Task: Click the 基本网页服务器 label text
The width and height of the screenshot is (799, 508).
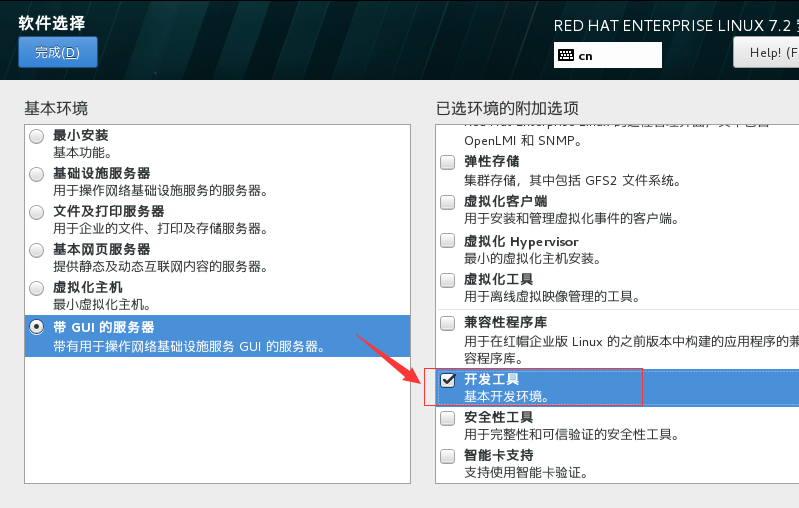Action: pyautogui.click(x=101, y=249)
